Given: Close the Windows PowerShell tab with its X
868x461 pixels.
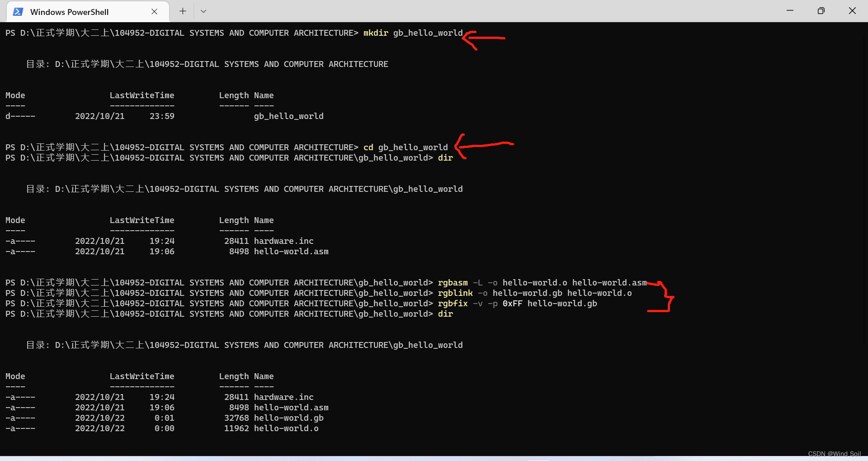Looking at the screenshot, I should [x=154, y=11].
